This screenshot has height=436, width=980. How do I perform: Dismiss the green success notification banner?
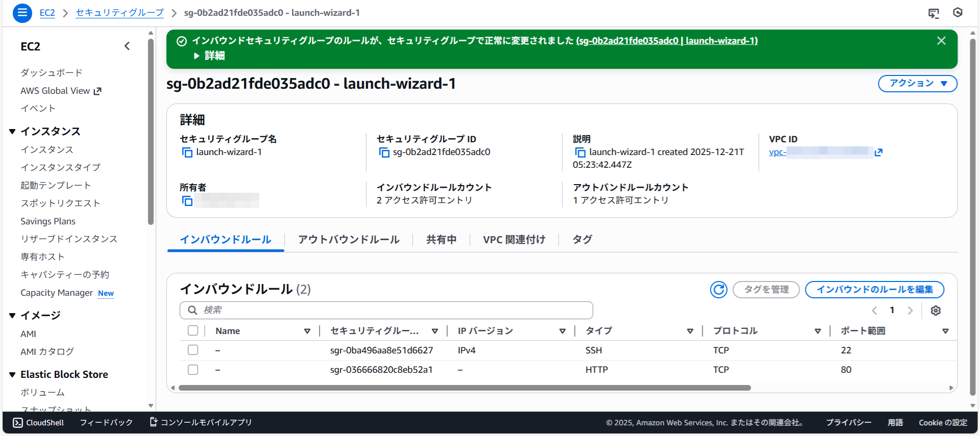tap(941, 41)
